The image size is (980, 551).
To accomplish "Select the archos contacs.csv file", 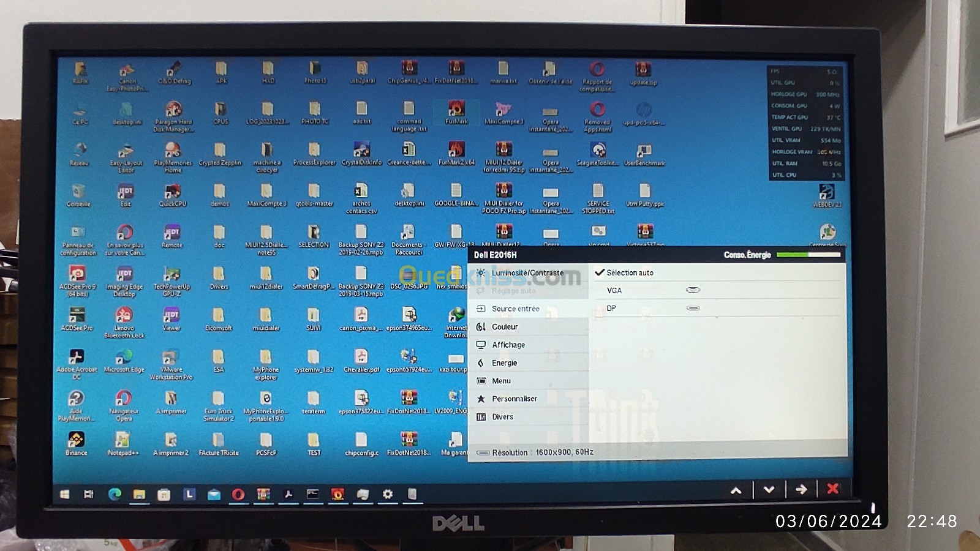I will (361, 199).
